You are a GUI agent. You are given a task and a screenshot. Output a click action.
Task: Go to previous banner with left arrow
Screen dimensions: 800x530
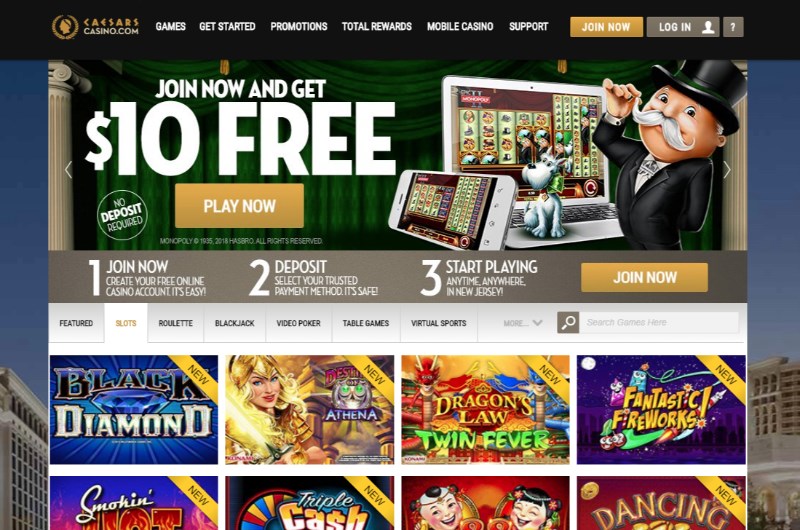68,169
